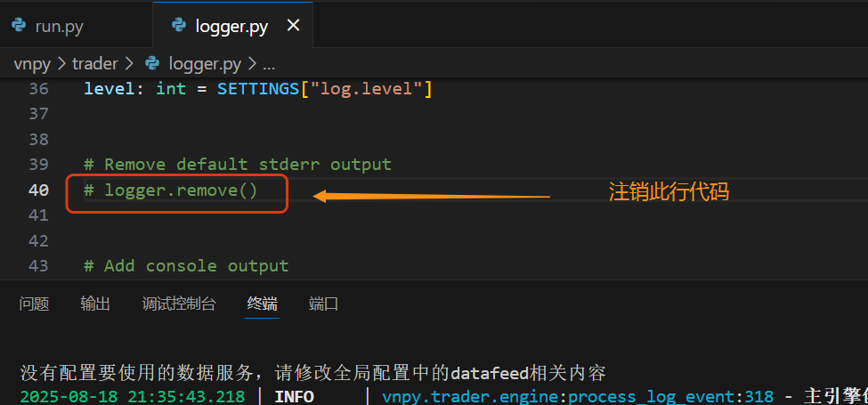
Task: Click the SETTINGS identifier on line 36
Action: click(x=258, y=88)
